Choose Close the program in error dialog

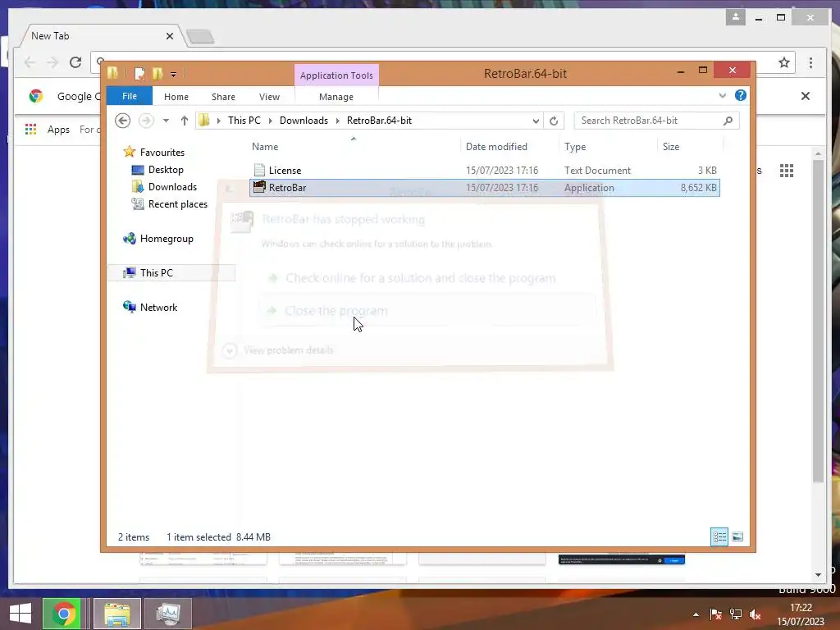pyautogui.click(x=427, y=311)
